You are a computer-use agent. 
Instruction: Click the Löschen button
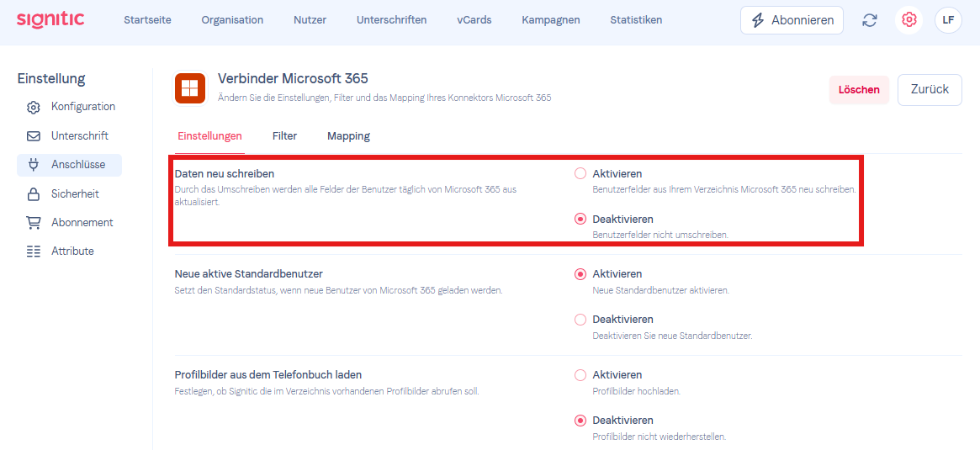[x=859, y=90]
